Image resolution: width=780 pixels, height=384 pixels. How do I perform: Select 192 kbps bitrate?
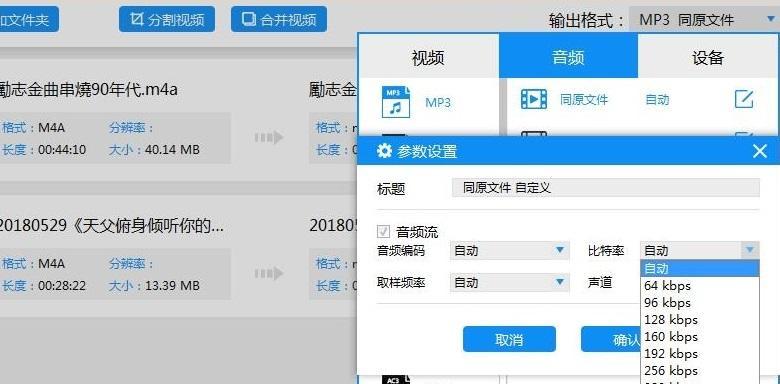[x=700, y=354]
